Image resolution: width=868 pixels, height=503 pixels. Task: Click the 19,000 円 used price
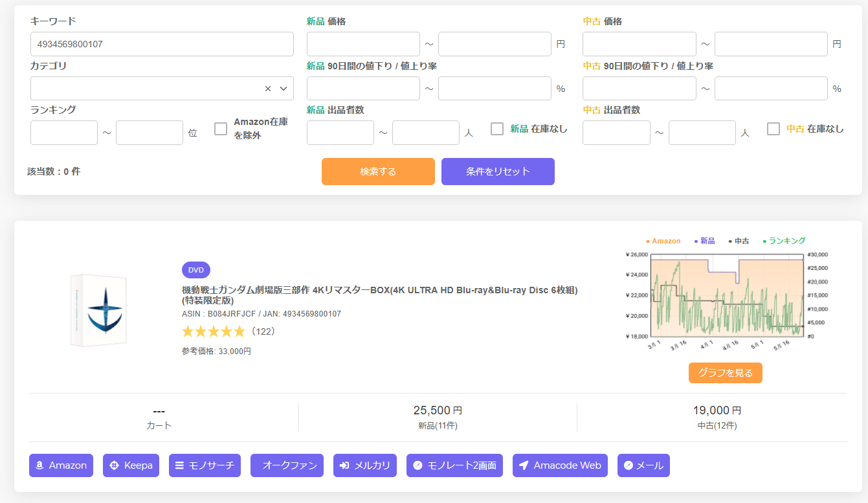tap(717, 410)
